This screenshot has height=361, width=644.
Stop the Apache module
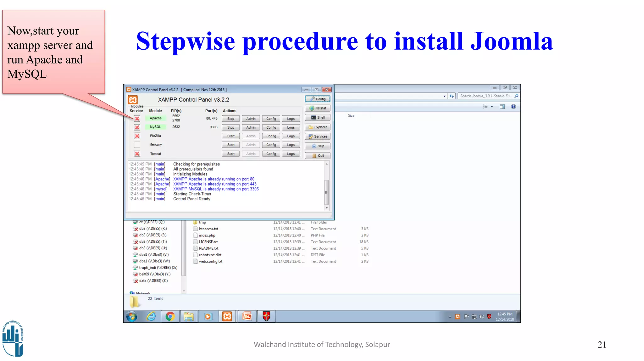point(230,119)
